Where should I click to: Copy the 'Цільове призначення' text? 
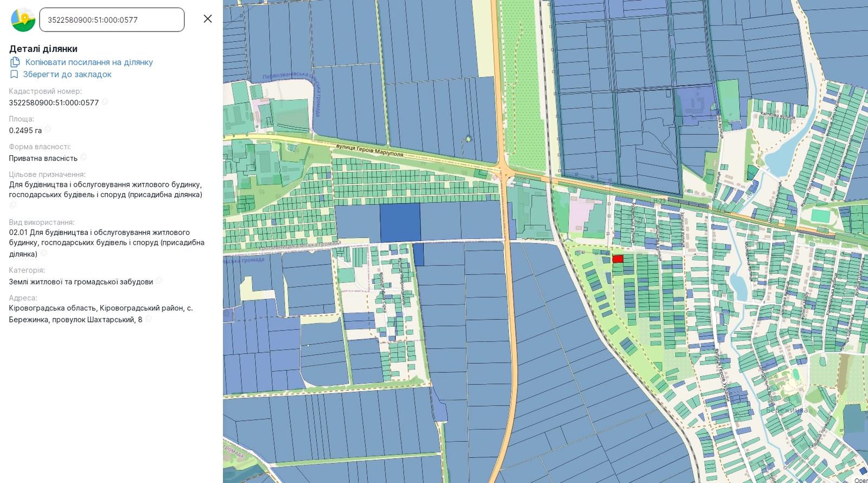[13, 205]
